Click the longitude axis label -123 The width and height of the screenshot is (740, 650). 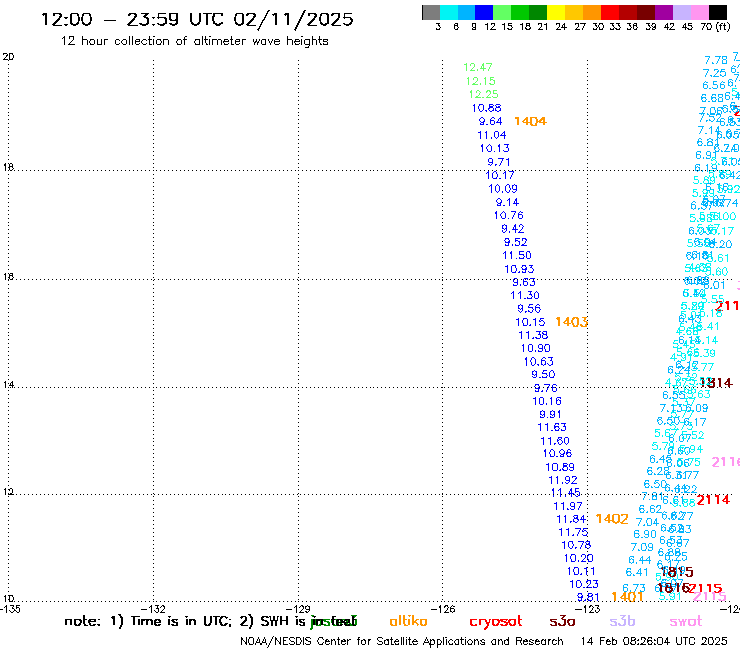tap(588, 609)
